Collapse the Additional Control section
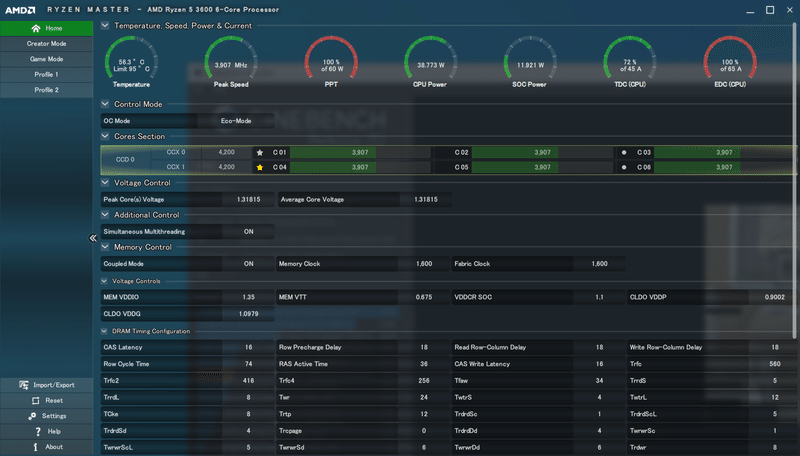800x456 pixels. 105,215
